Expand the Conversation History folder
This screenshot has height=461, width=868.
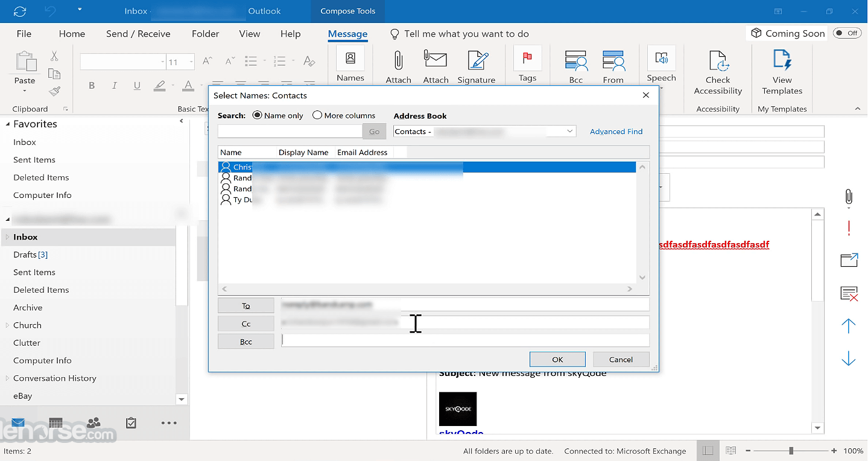7,378
